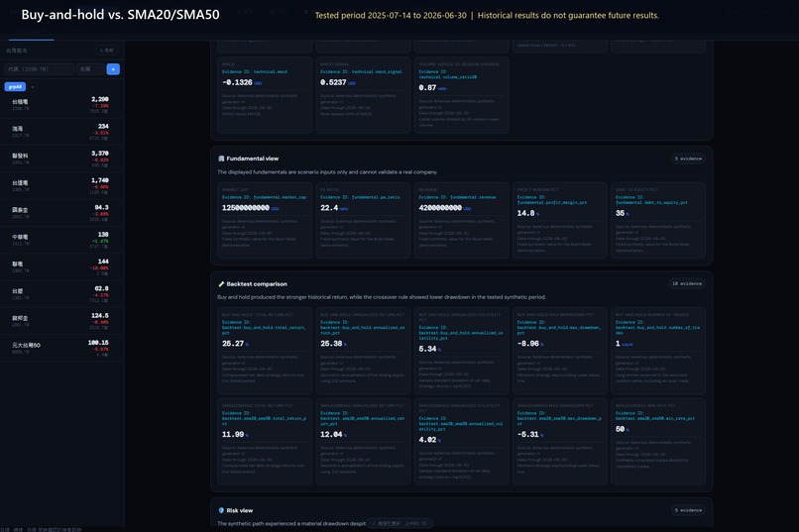This screenshot has height=532, width=799.
Task: Select the volume ratio value 0.87
Action: tap(427, 87)
